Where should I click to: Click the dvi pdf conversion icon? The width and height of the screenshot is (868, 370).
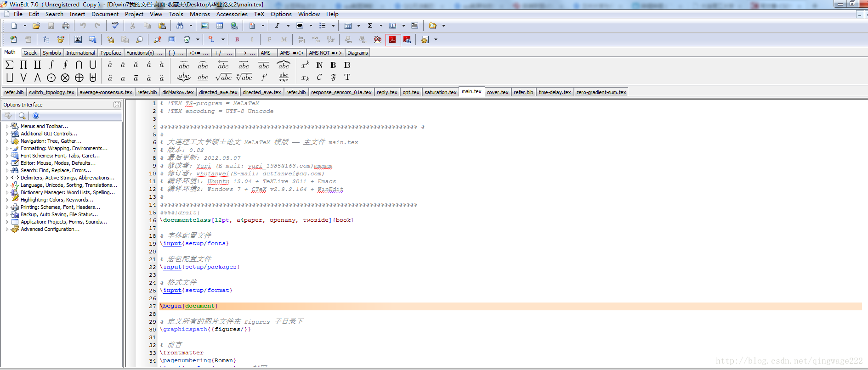coord(301,39)
